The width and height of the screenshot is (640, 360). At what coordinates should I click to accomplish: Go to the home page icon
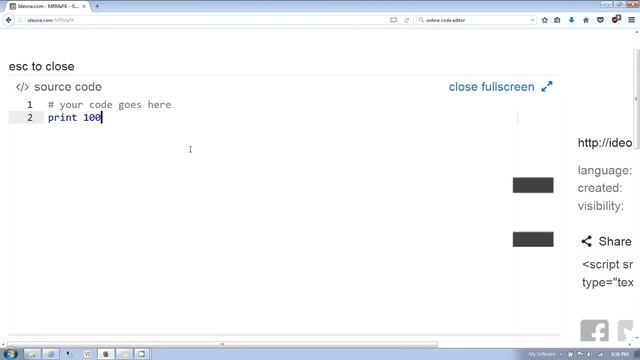pyautogui.click(x=586, y=20)
